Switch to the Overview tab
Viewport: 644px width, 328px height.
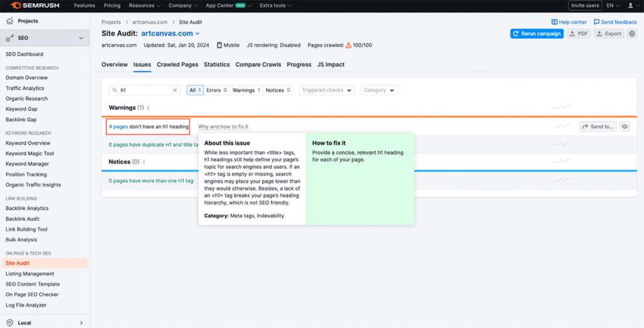click(114, 65)
